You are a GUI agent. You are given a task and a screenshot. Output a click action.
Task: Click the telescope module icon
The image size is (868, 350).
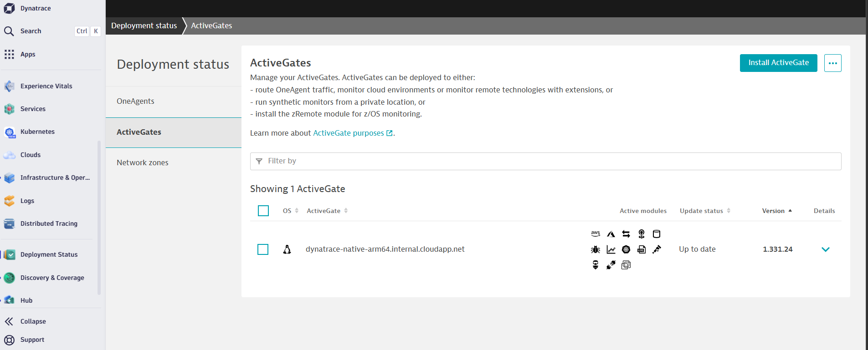point(657,249)
